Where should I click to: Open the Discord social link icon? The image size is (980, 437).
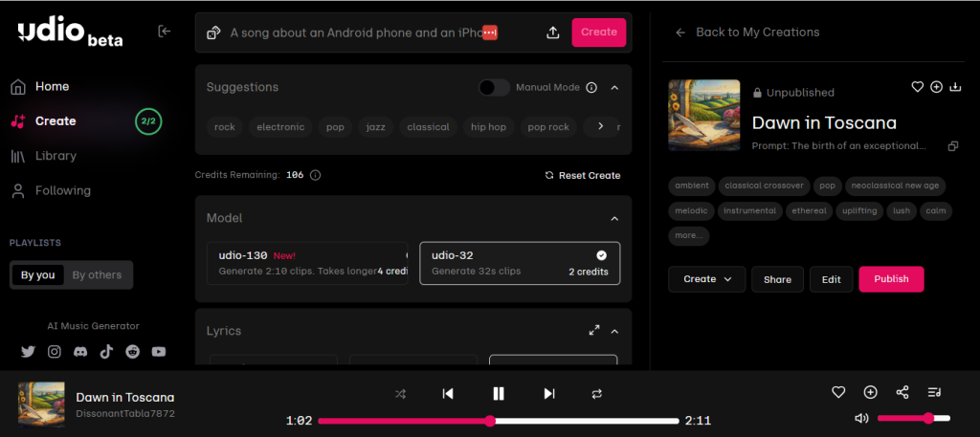80,352
